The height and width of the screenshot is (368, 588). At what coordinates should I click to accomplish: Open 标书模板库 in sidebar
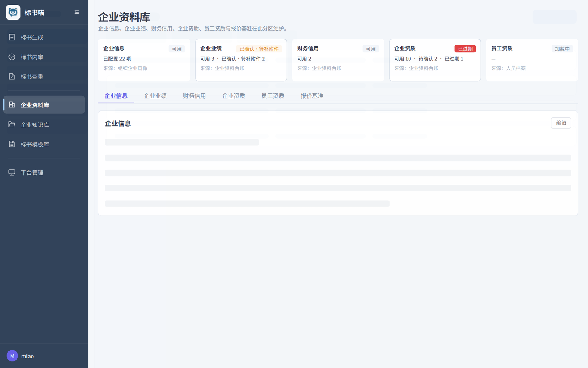(x=44, y=144)
